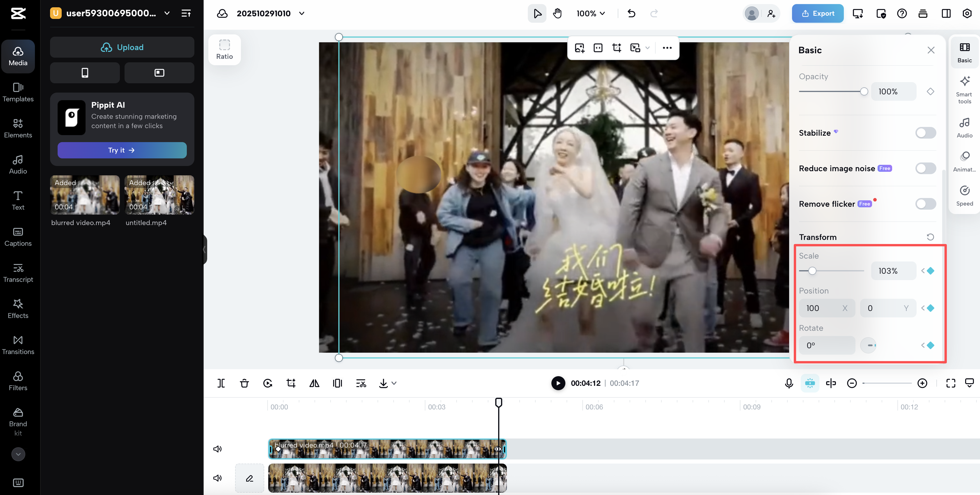Viewport: 980px width, 495px height.
Task: Click the undo arrow in top bar
Action: pos(631,13)
